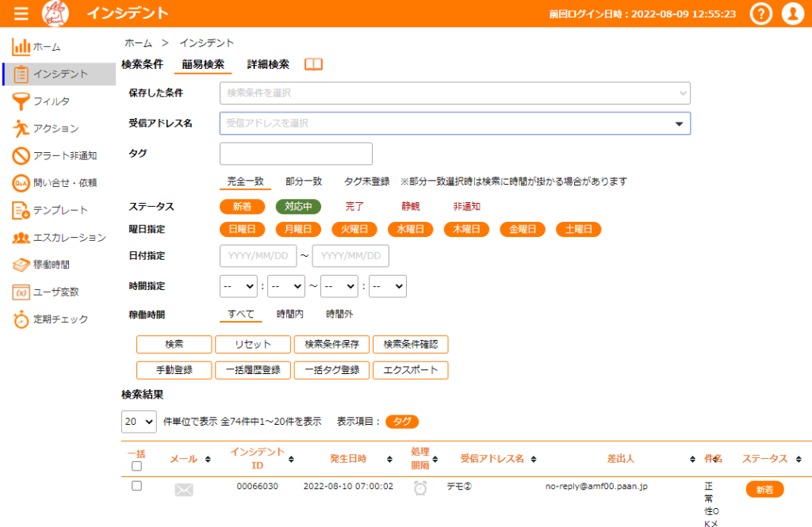The image size is (812, 527).
Task: Click the 検索 button
Action: click(x=174, y=344)
